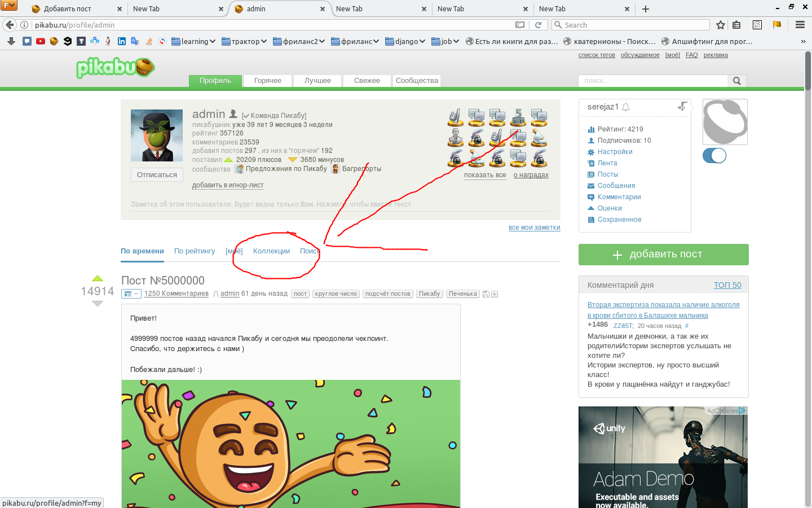The width and height of the screenshot is (812, 508).
Task: Show all awards via показать все
Action: (x=485, y=175)
